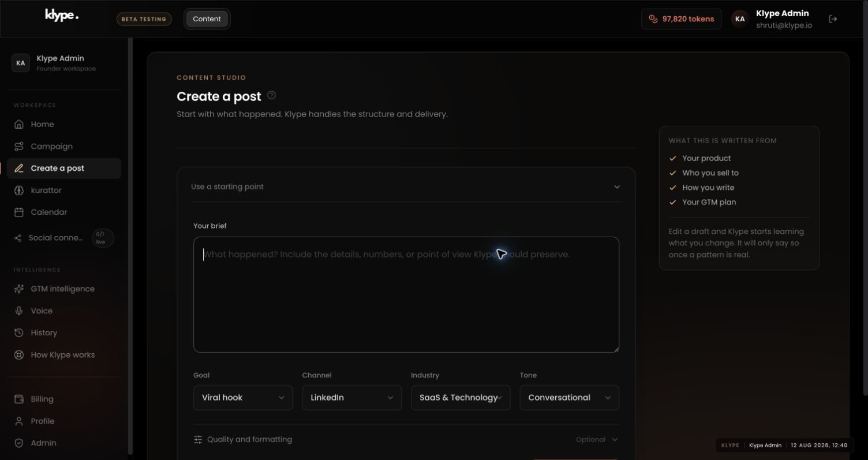Open the Content tab in header
The height and width of the screenshot is (460, 868).
(207, 19)
